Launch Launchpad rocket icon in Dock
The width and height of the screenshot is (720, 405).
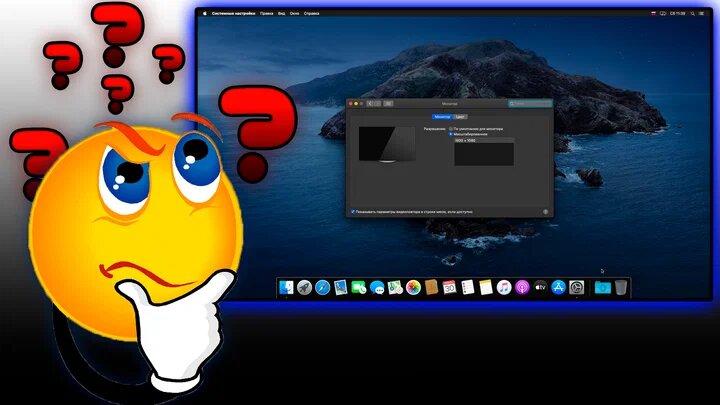(x=304, y=288)
